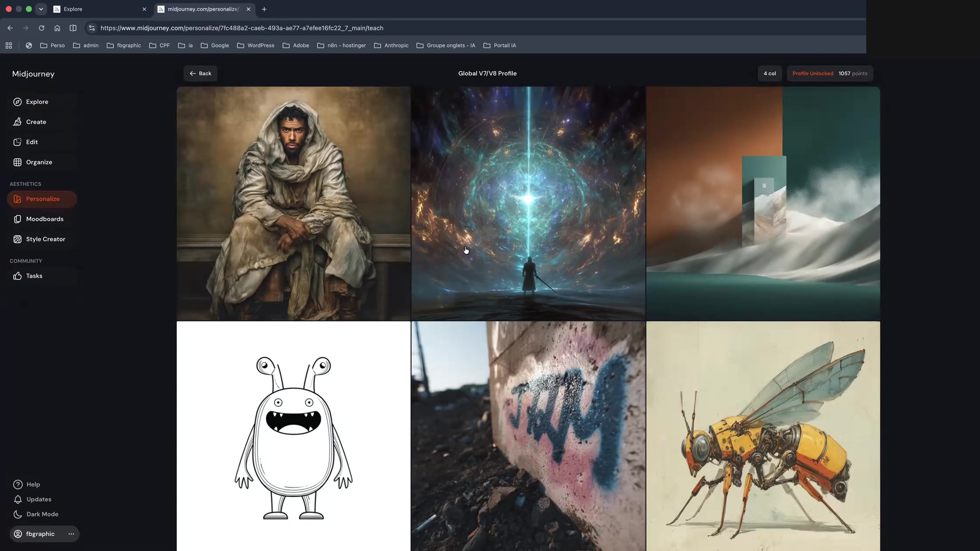Select the hooded man portrait image
This screenshot has width=980, height=551.
pyautogui.click(x=294, y=203)
